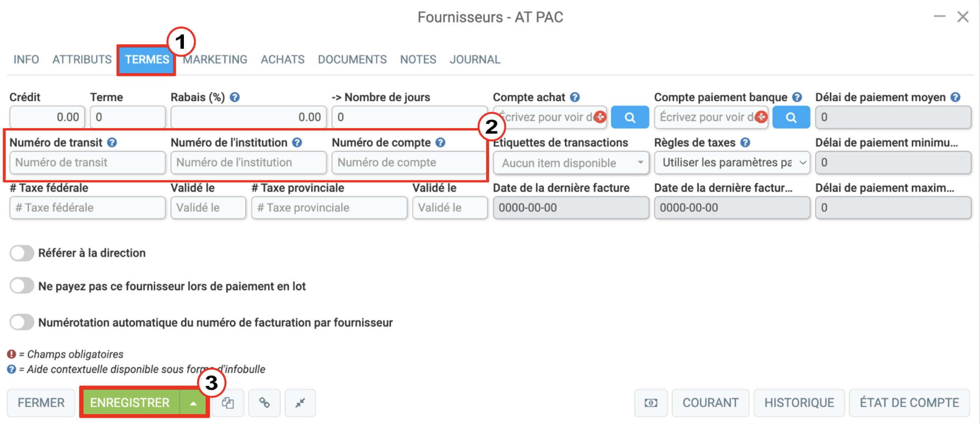Expand the Enregistrer arrow menu
This screenshot has height=424, width=980.
[x=193, y=403]
